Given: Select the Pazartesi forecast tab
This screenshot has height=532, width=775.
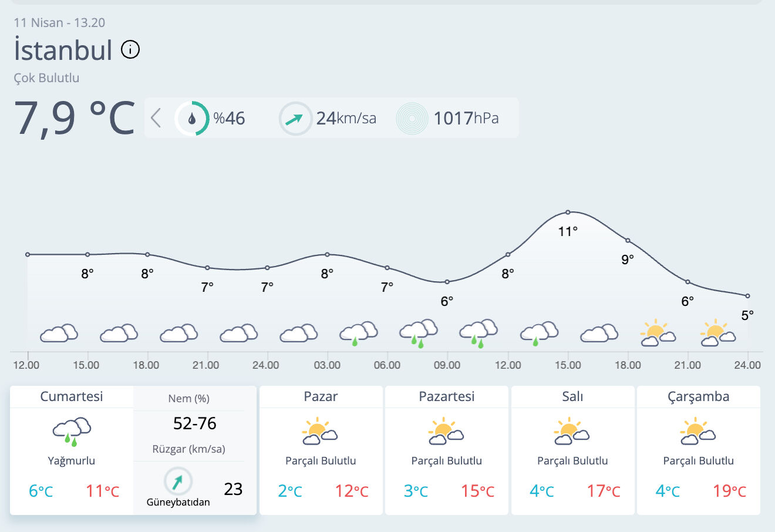Looking at the screenshot, I should 446,396.
